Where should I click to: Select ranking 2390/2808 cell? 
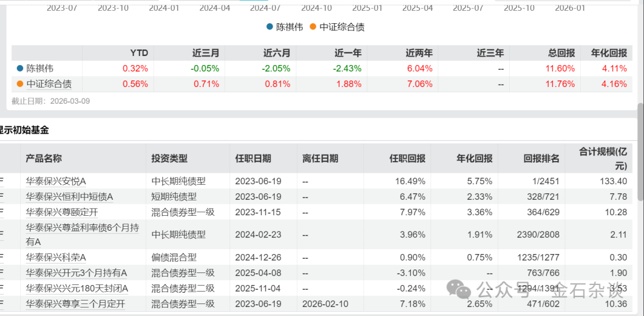(539, 235)
